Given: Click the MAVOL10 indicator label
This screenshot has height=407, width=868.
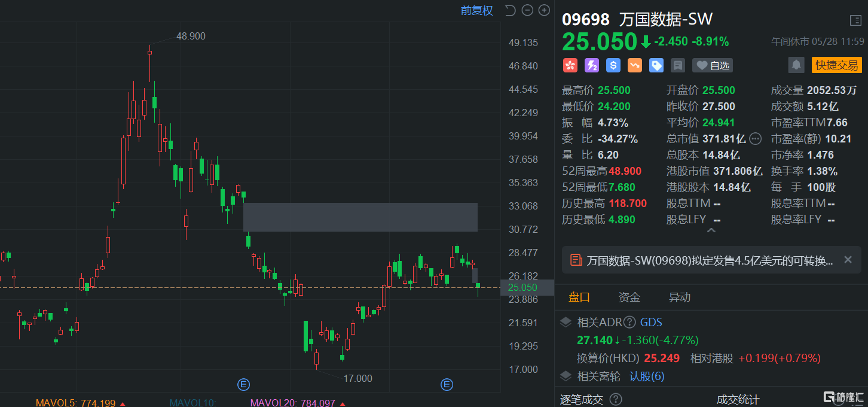Looking at the screenshot, I should tap(192, 403).
